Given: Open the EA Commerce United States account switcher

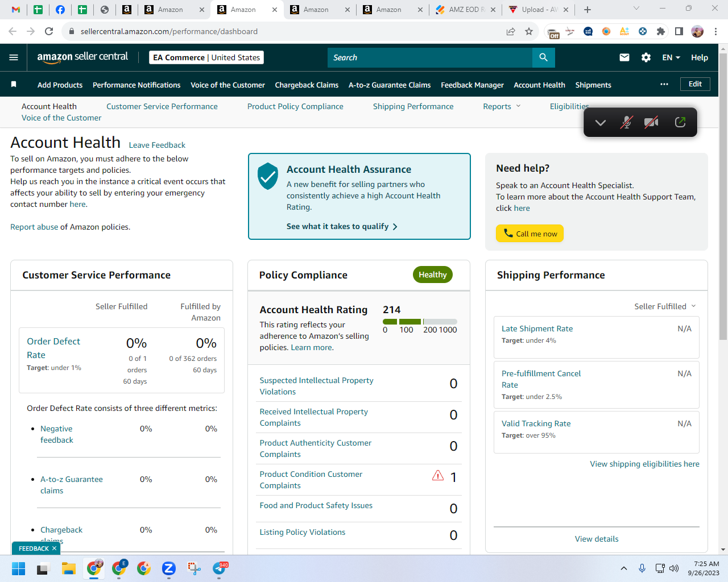Looking at the screenshot, I should (x=206, y=57).
